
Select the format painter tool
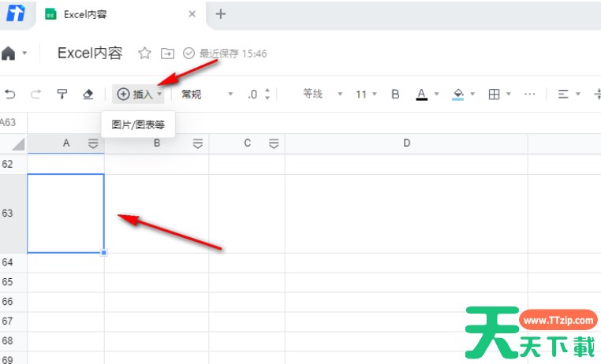pyautogui.click(x=62, y=95)
